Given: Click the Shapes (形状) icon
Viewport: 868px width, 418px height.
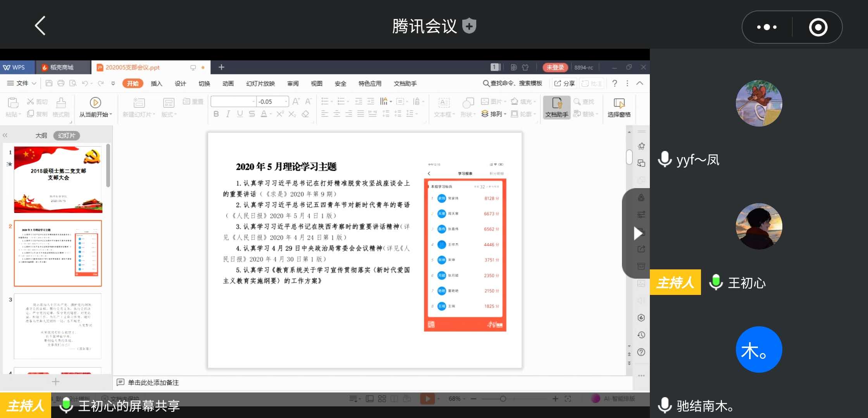Looking at the screenshot, I should click(468, 103).
